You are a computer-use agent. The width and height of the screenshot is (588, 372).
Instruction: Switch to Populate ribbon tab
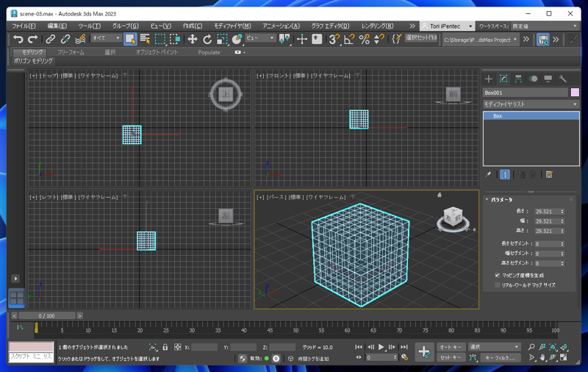click(209, 52)
